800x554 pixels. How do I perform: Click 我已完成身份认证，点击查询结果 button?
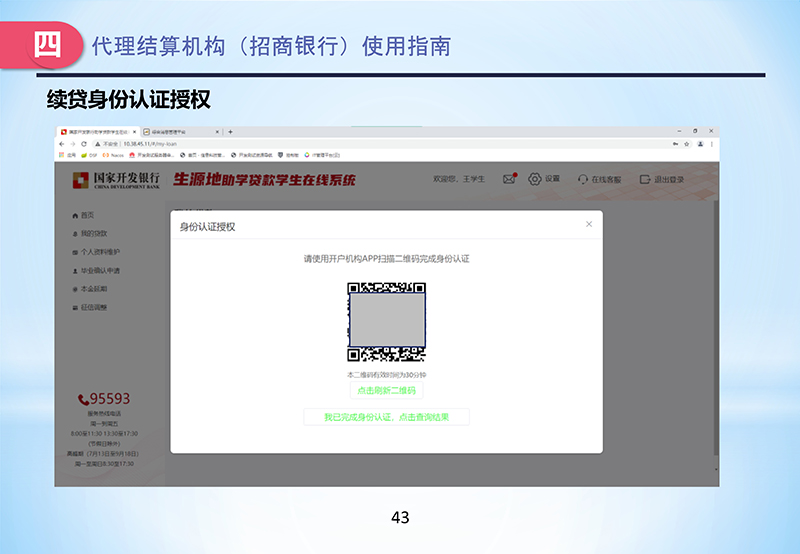[386, 417]
